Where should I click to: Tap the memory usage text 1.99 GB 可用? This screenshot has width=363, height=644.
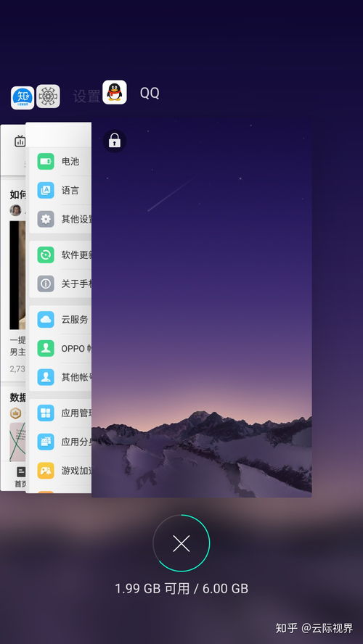click(152, 589)
